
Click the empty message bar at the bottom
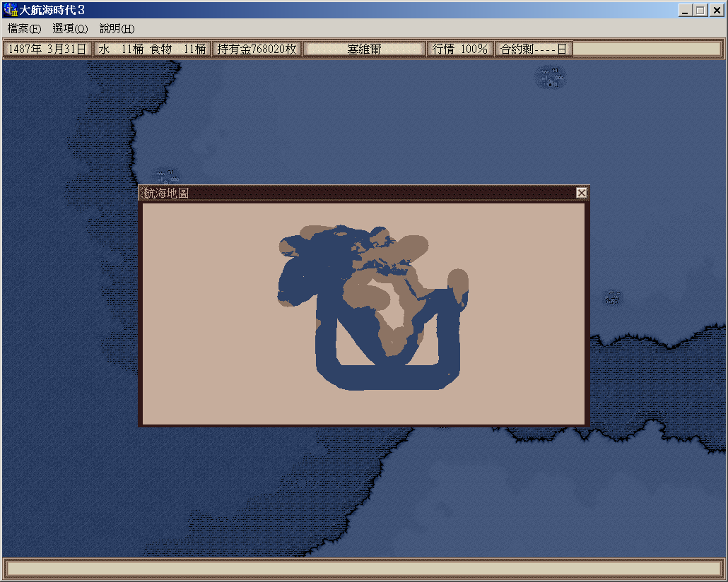363,568
